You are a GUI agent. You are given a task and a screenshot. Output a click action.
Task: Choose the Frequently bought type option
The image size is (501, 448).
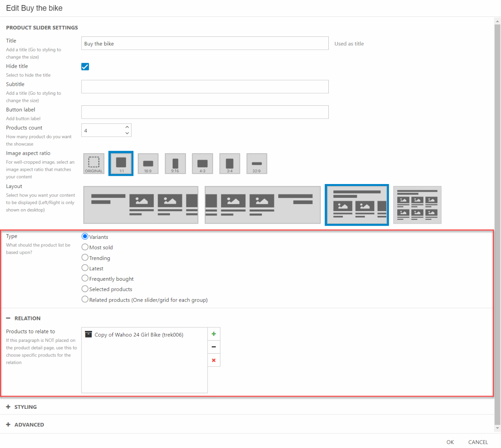click(x=85, y=278)
